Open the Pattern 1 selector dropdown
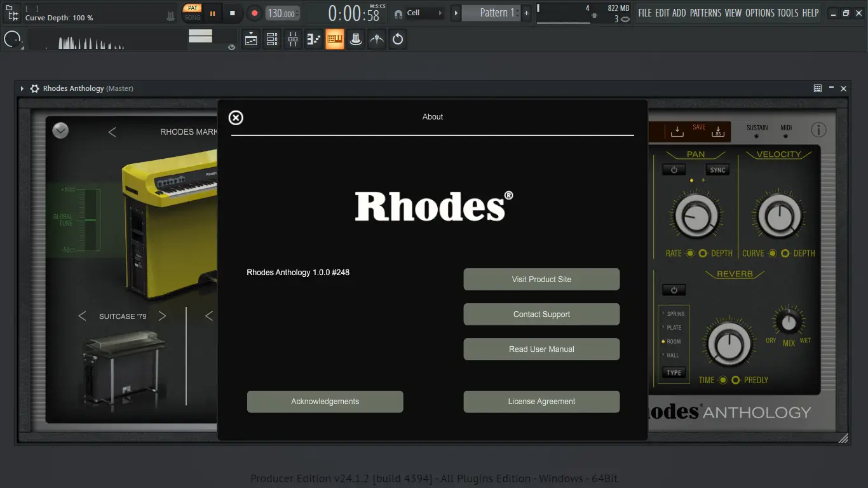Viewport: 868px width, 488px height. click(494, 13)
